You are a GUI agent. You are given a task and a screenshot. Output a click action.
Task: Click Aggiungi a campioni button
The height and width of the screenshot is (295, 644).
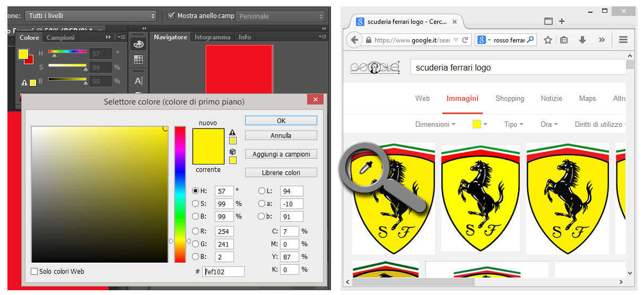pyautogui.click(x=281, y=154)
